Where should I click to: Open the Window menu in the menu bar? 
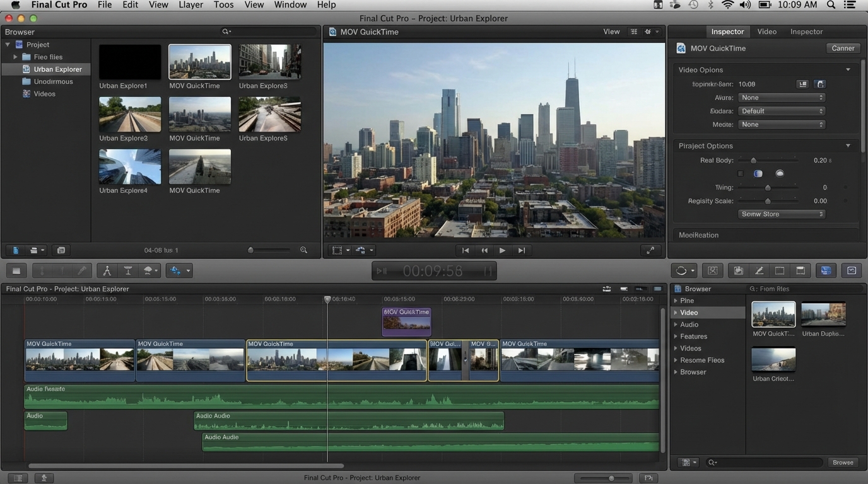tap(290, 4)
